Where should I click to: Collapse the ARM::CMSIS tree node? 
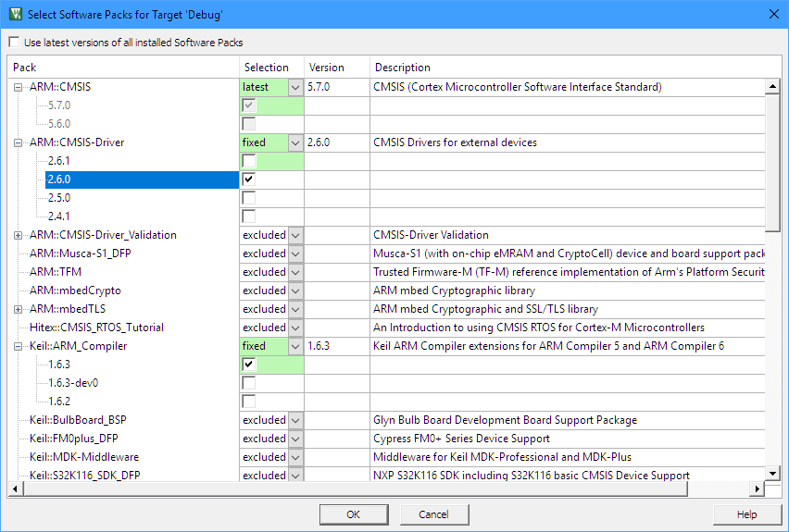point(19,87)
